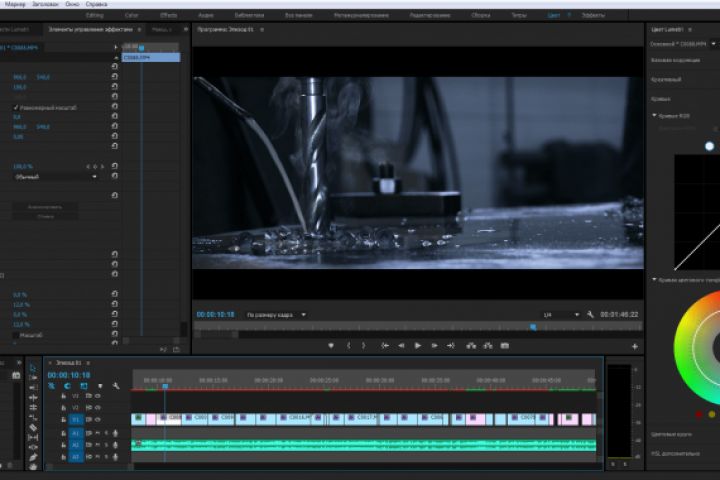Click timeline ruler at 00:00:25:00
Viewport: 720px width, 480px height.
[323, 380]
